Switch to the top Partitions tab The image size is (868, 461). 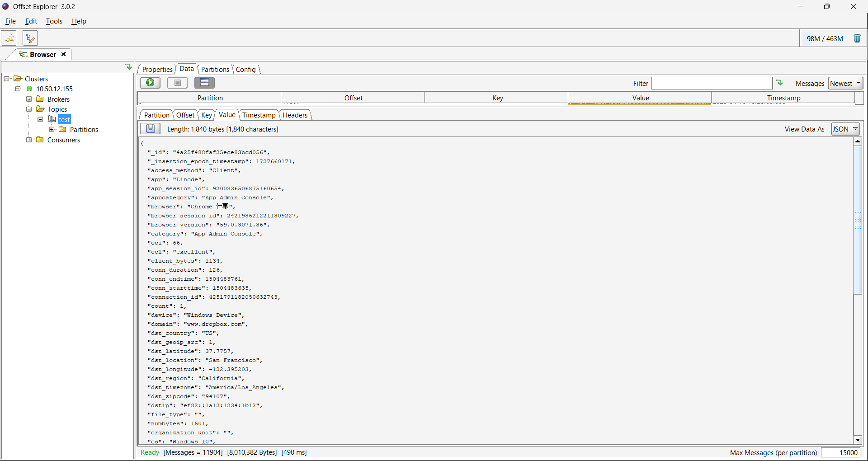tap(215, 69)
